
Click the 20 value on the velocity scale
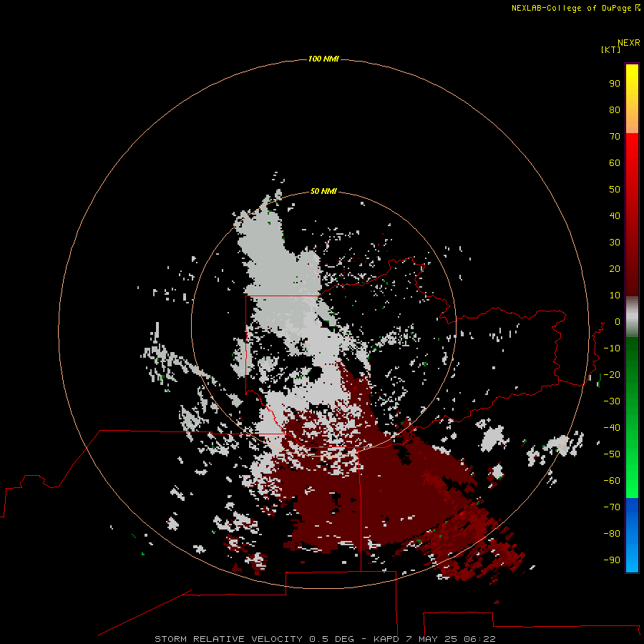coord(615,269)
